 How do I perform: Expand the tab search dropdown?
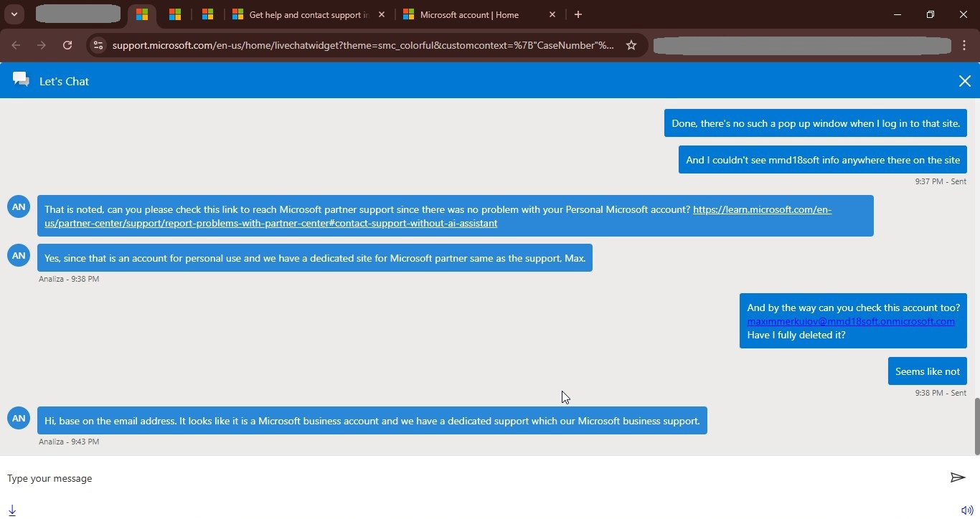pos(14,14)
